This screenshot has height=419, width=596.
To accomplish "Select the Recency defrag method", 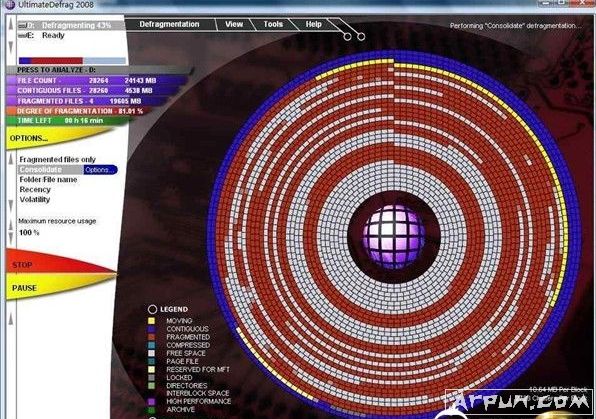I will (35, 189).
